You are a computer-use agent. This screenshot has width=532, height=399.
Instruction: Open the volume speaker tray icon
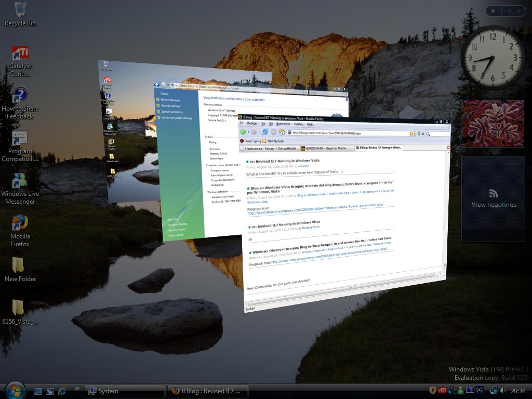[x=503, y=391]
